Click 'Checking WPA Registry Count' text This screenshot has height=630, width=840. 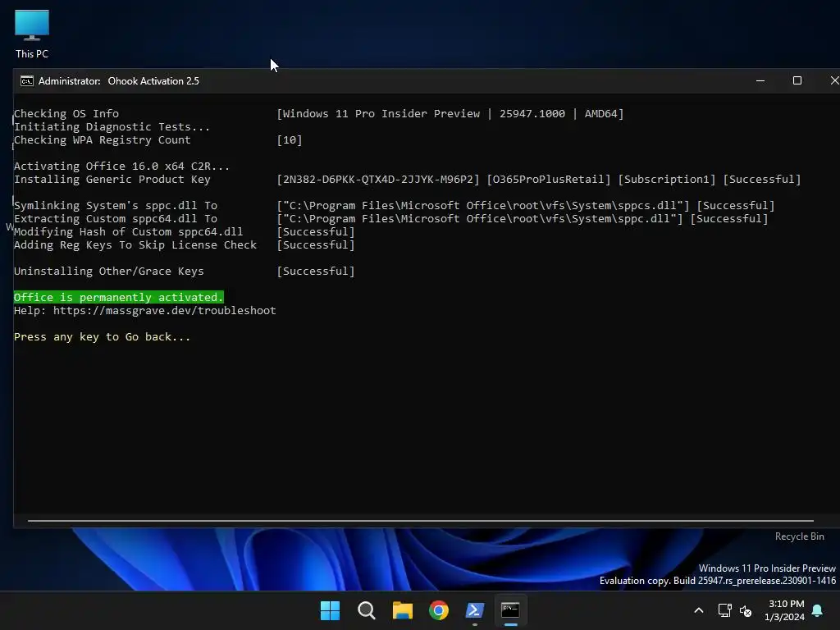(x=103, y=139)
